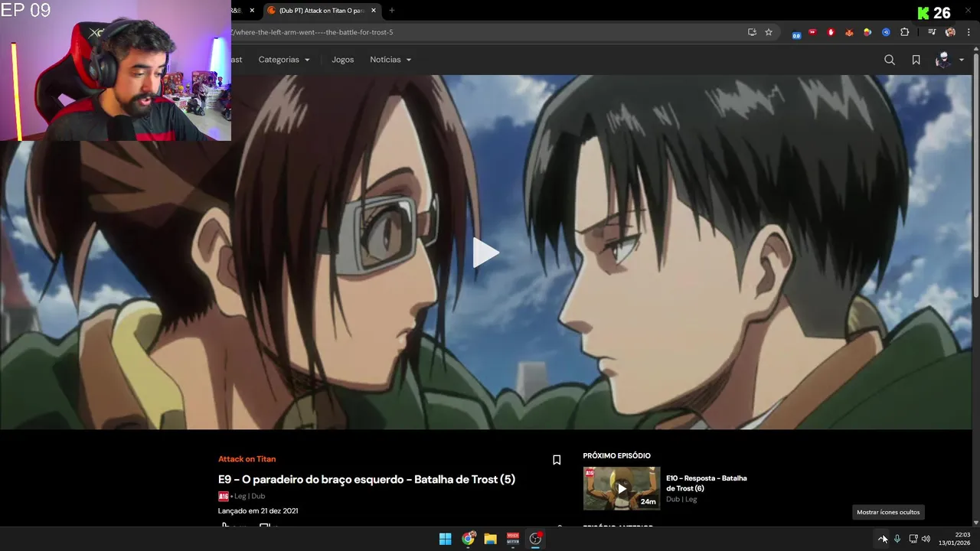The height and width of the screenshot is (551, 980).
Task: Expand the Categorias dropdown menu
Action: pyautogui.click(x=284, y=60)
